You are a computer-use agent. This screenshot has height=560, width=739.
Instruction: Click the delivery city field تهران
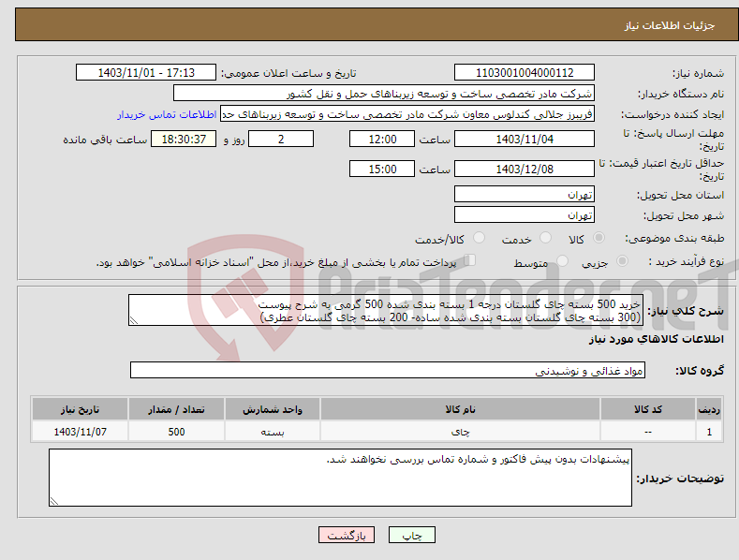525,215
